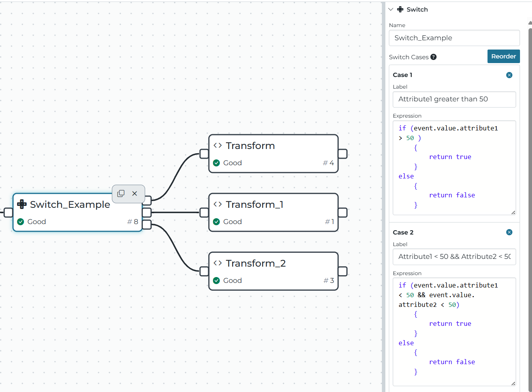Open the Switch Cases help tooltip icon
Image resolution: width=532 pixels, height=392 pixels.
coord(433,57)
